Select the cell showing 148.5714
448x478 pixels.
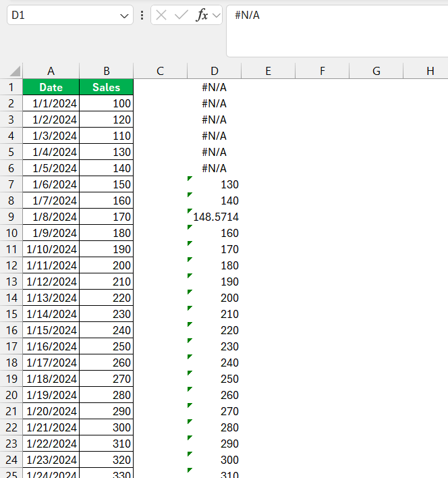pos(214,217)
